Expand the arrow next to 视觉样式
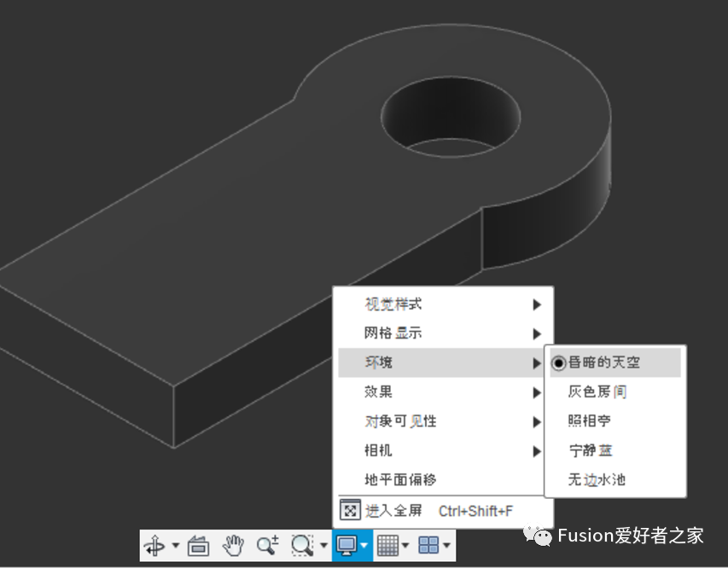728x568 pixels. tap(537, 304)
